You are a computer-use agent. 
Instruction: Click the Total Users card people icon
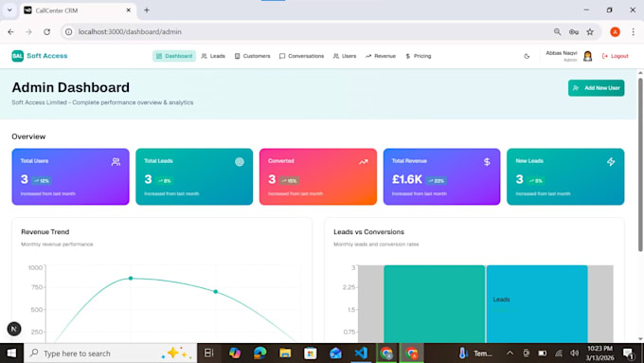116,161
